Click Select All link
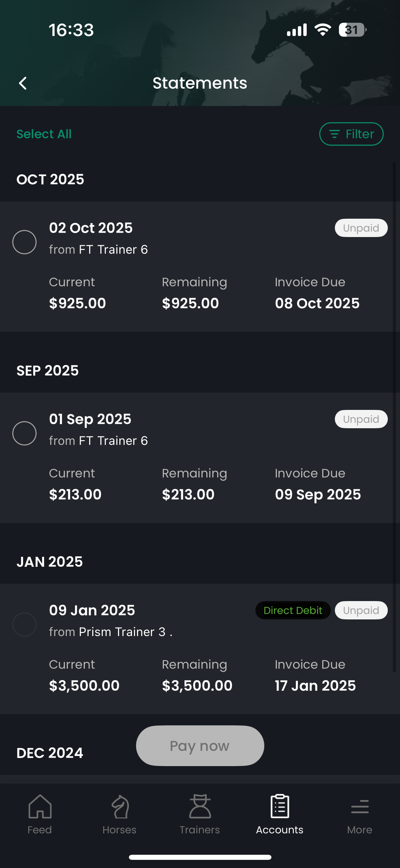 click(44, 134)
